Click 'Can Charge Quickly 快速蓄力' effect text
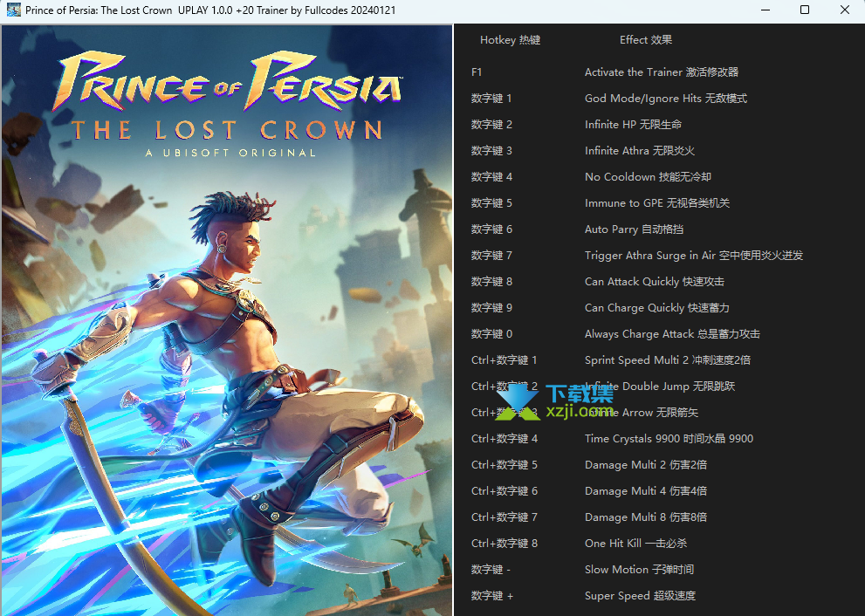This screenshot has width=865, height=616. click(657, 308)
